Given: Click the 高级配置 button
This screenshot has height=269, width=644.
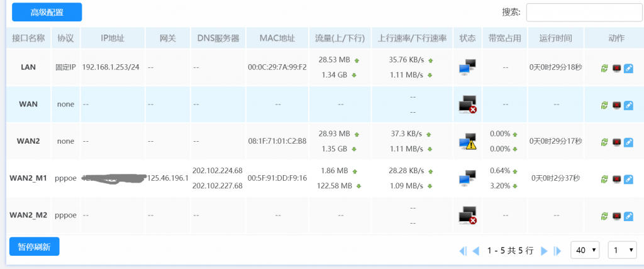Looking at the screenshot, I should [x=47, y=12].
